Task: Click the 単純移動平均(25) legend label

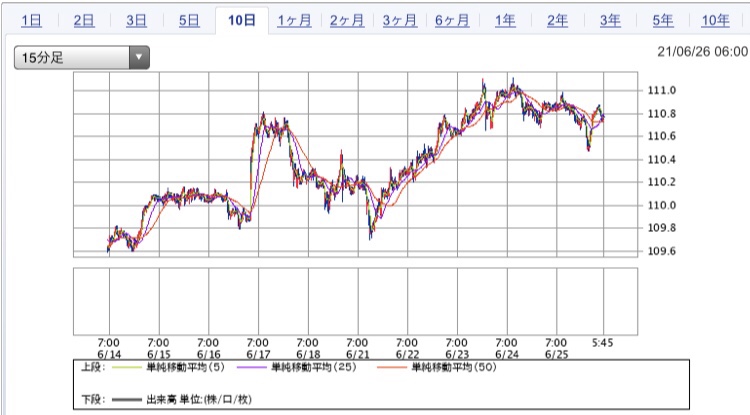Action: coord(313,367)
